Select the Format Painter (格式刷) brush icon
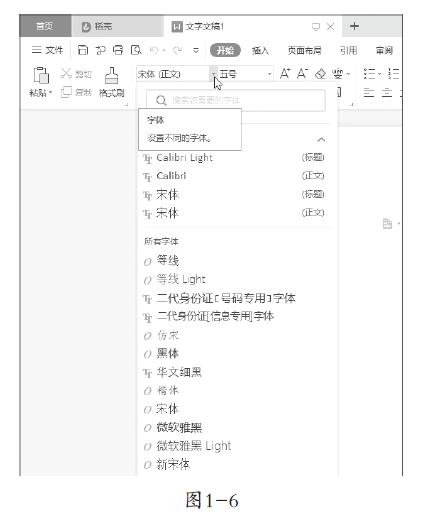 (x=111, y=75)
